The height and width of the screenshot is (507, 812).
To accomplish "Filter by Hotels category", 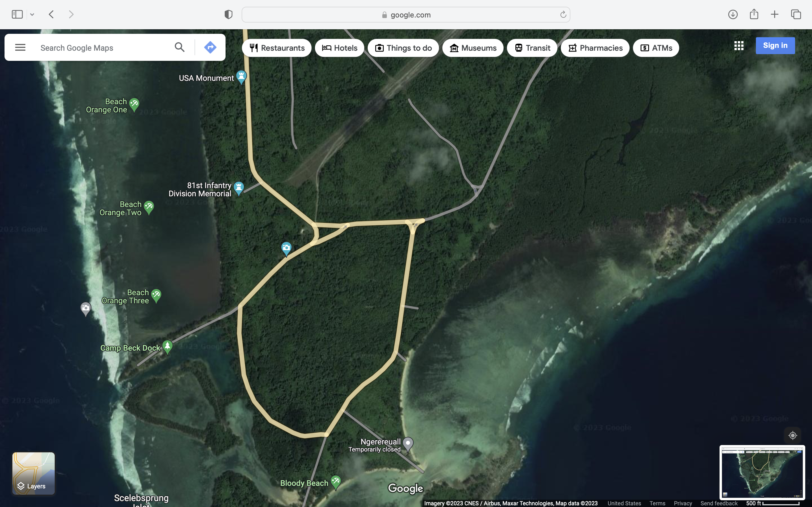I will point(339,48).
